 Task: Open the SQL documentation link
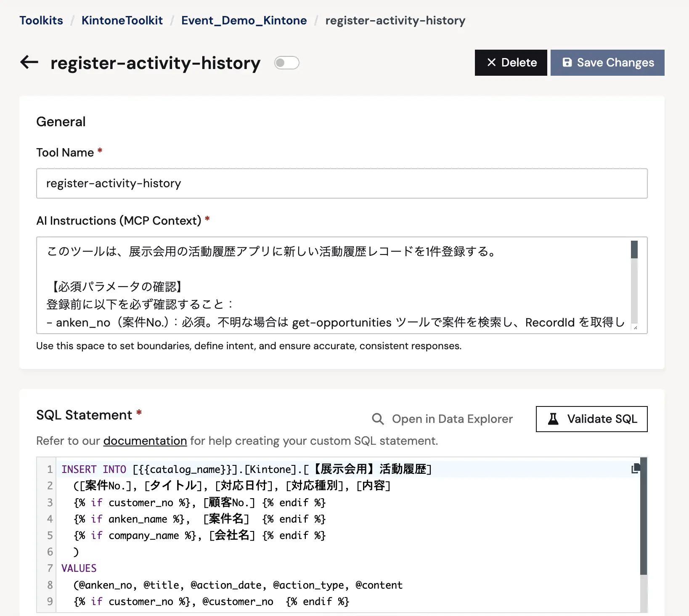145,441
